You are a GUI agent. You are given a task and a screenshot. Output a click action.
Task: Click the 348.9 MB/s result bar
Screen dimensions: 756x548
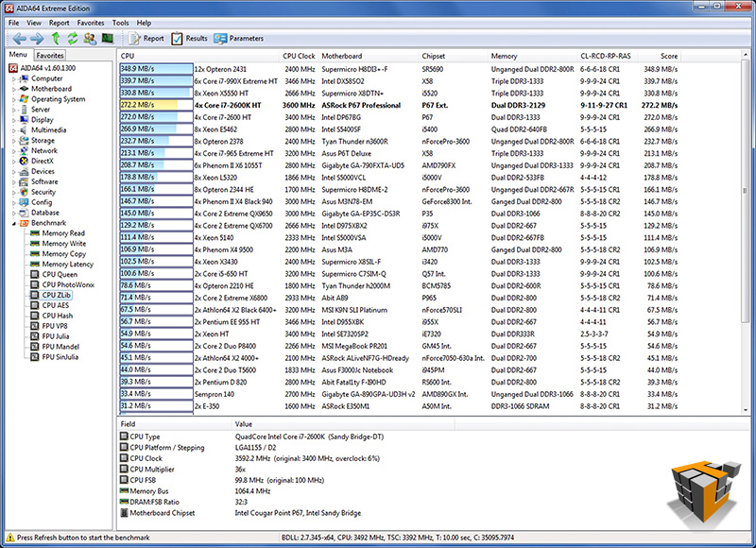[156, 69]
